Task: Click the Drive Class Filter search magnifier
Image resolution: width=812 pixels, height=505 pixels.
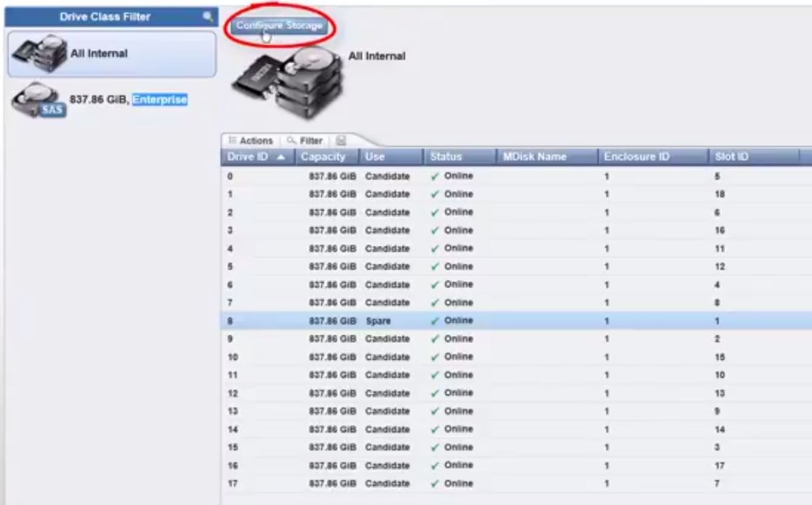Action: pyautogui.click(x=208, y=17)
